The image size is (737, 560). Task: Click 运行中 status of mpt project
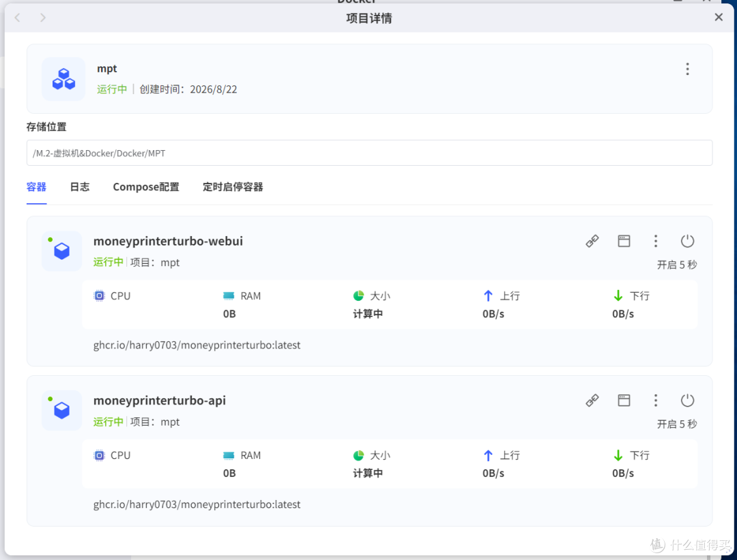tap(112, 89)
